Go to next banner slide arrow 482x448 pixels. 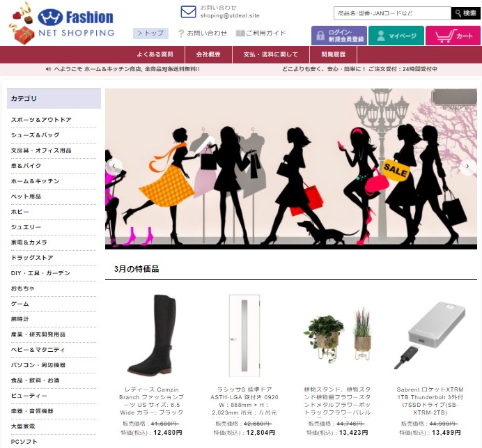point(467,167)
